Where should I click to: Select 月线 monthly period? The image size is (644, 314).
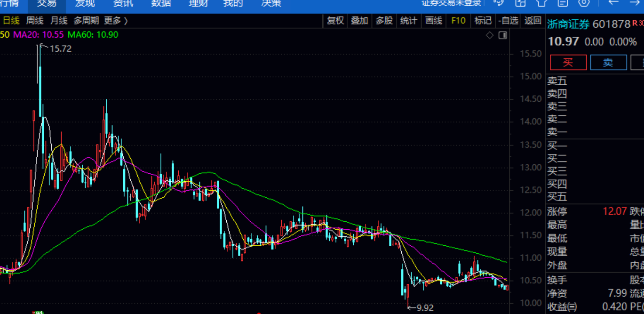[x=59, y=21]
